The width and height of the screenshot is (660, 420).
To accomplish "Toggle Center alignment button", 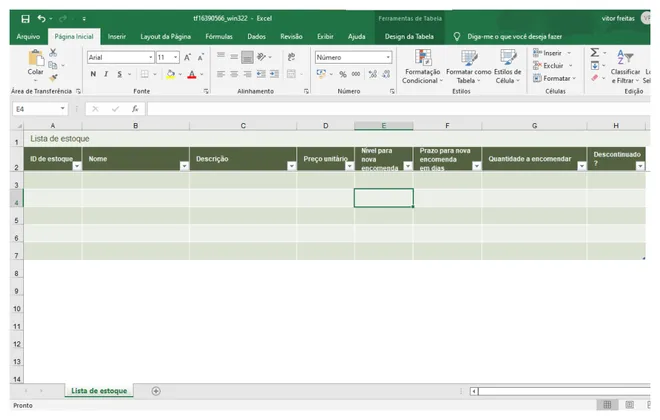I will pos(234,74).
